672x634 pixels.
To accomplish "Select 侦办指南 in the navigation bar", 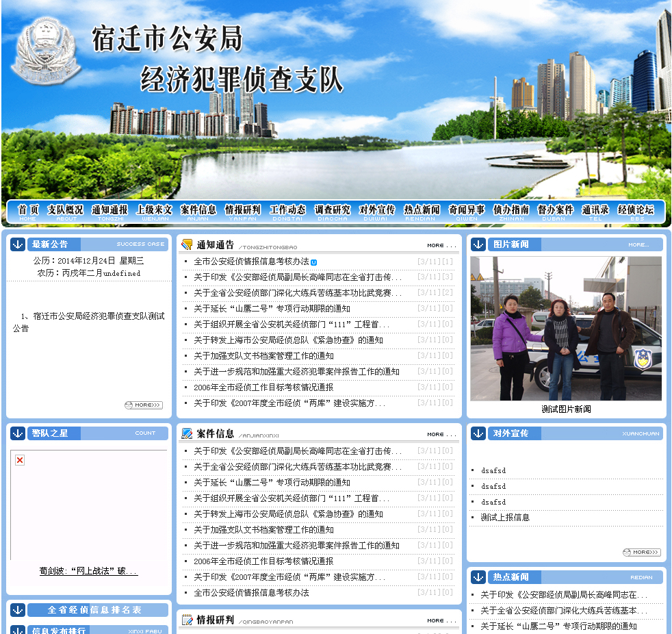I will 511,213.
